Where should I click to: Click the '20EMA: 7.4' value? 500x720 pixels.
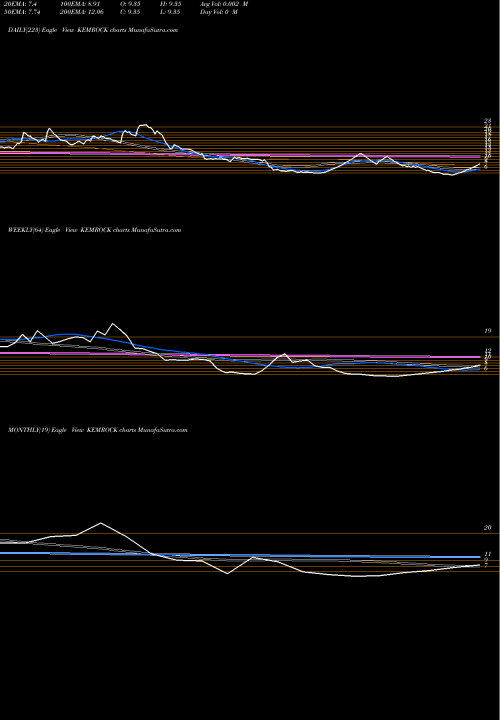coord(20,4)
